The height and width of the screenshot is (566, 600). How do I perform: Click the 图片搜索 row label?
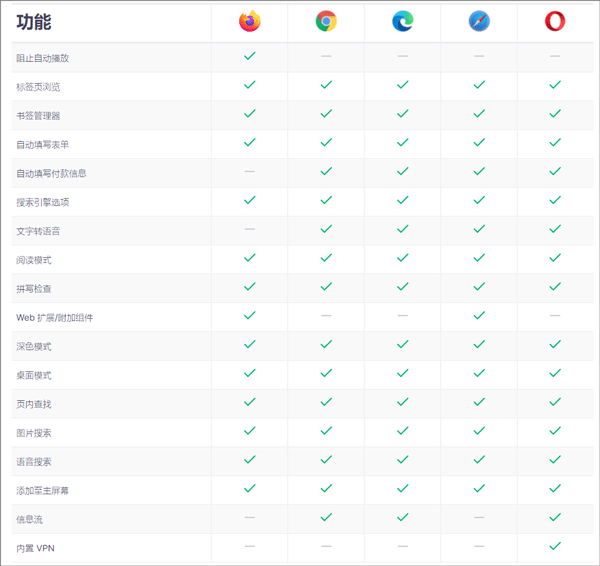(34, 433)
